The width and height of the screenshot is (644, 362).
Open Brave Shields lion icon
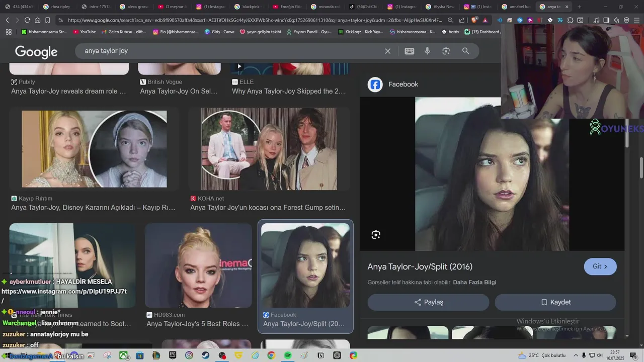(474, 20)
